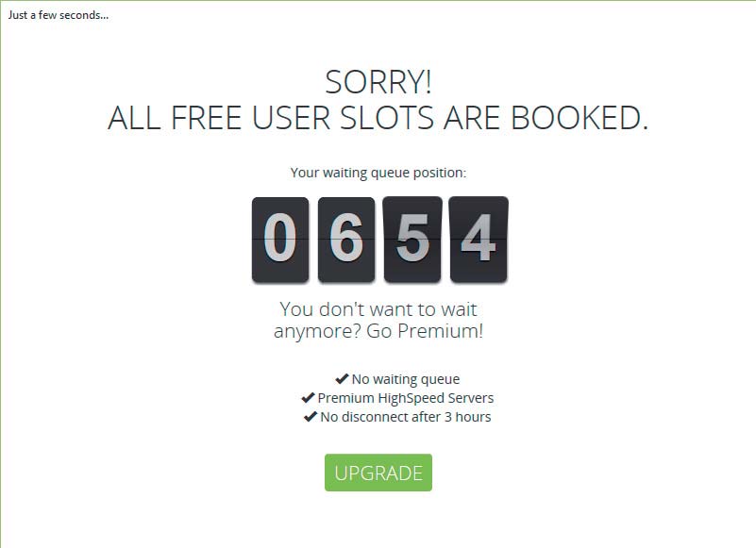756x548 pixels.
Task: Click the 'No disconnect after 3 hours' text
Action: [x=406, y=417]
